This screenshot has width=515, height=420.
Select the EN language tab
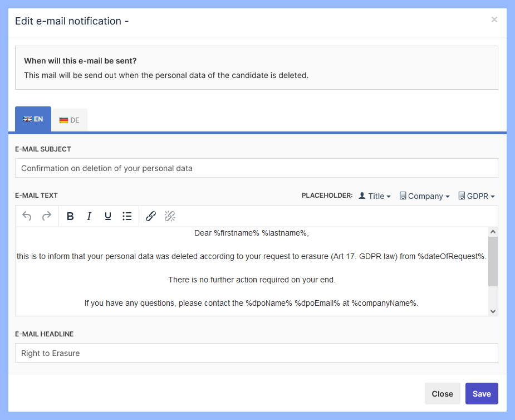(x=33, y=119)
